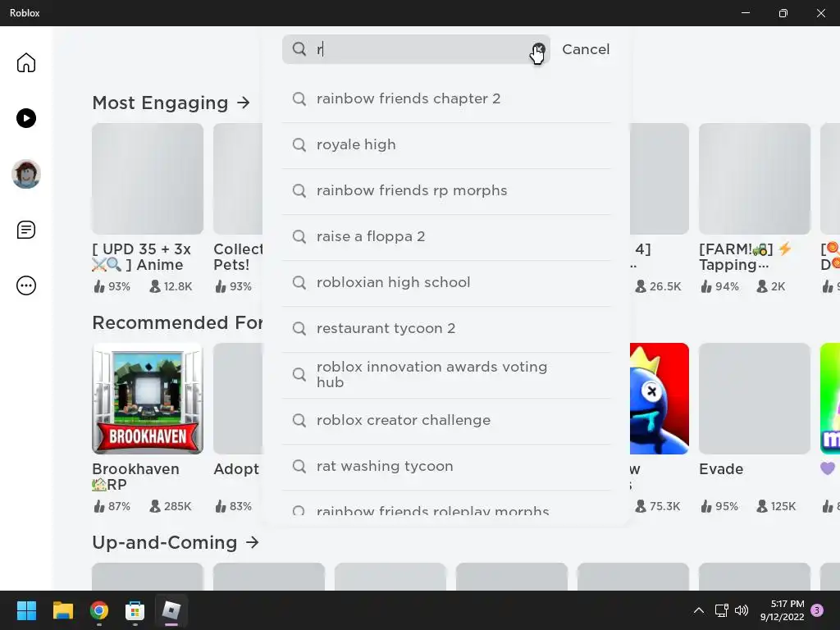Open the network status tray icon
840x630 pixels.
[721, 610]
